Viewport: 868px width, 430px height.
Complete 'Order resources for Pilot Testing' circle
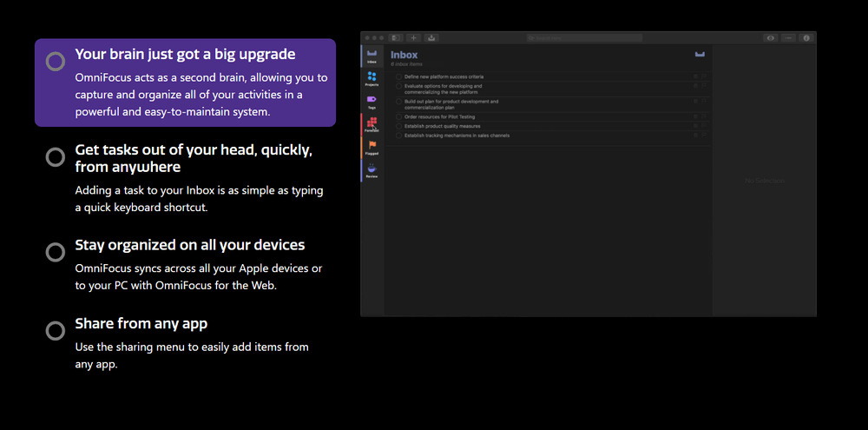click(x=398, y=117)
